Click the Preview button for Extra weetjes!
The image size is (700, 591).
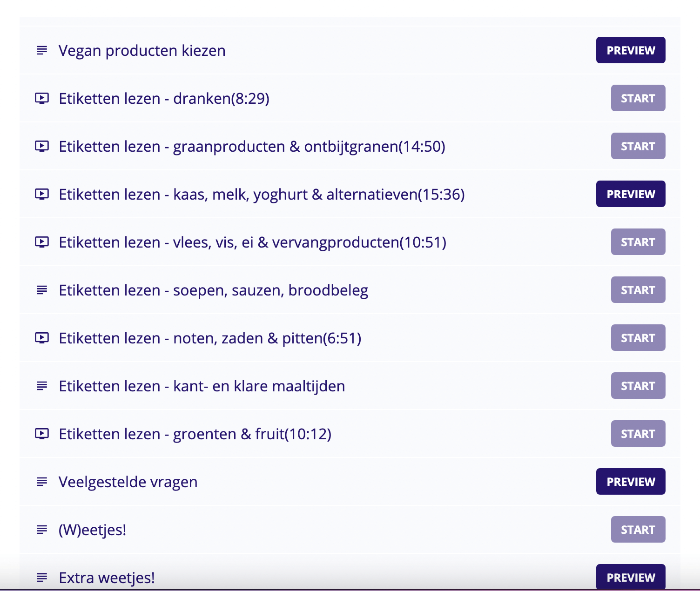tap(631, 577)
